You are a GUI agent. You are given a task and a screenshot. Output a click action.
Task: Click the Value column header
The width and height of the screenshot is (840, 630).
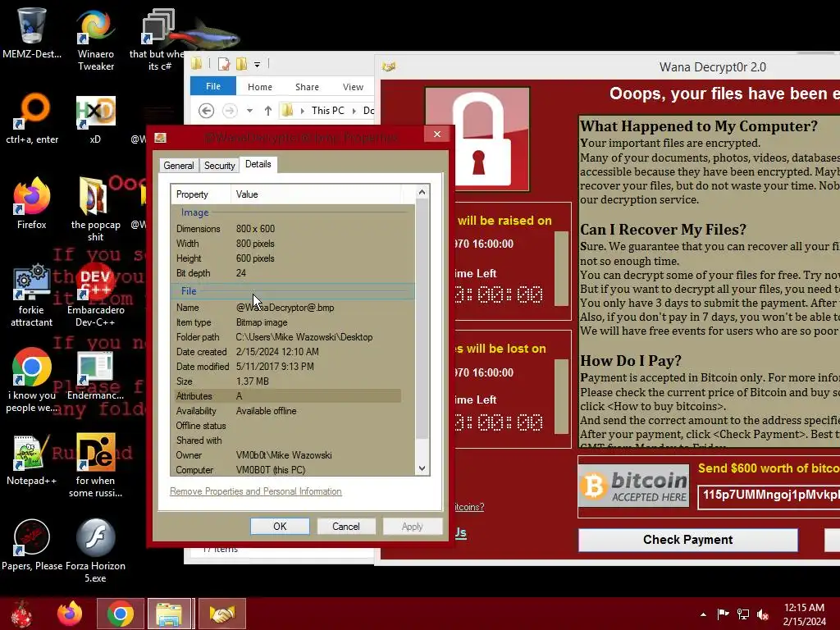(x=316, y=194)
